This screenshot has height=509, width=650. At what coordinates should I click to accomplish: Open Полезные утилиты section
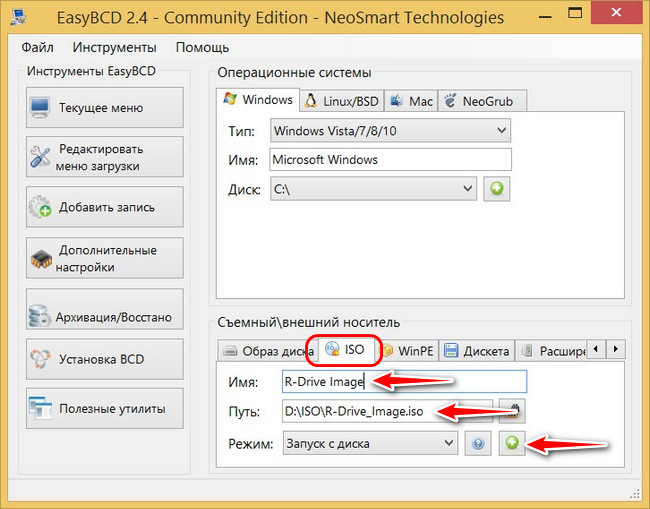click(x=104, y=409)
